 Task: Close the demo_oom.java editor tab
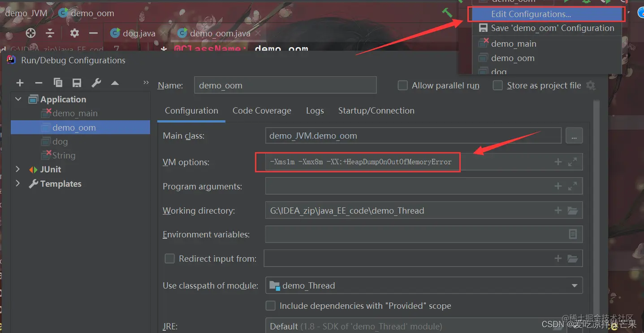(259, 33)
